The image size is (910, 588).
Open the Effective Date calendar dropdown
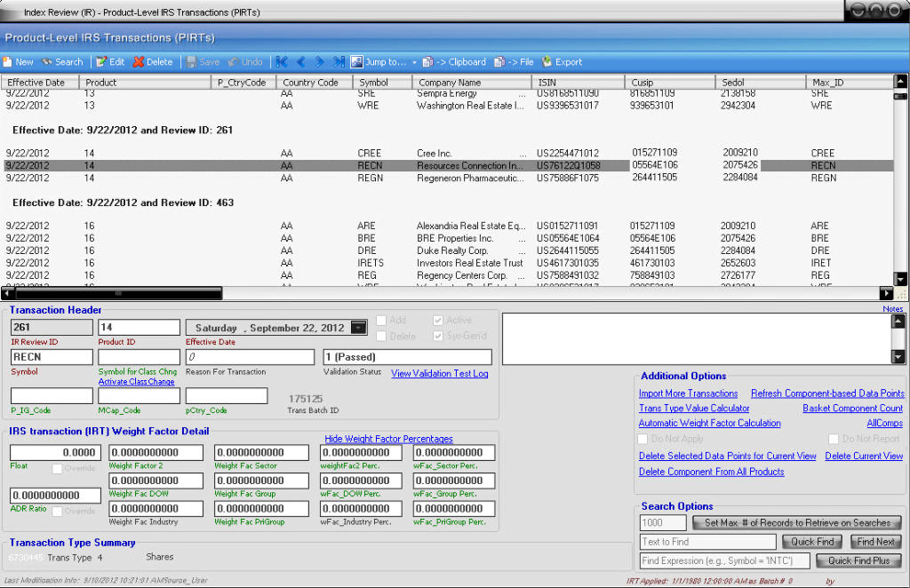tap(359, 328)
